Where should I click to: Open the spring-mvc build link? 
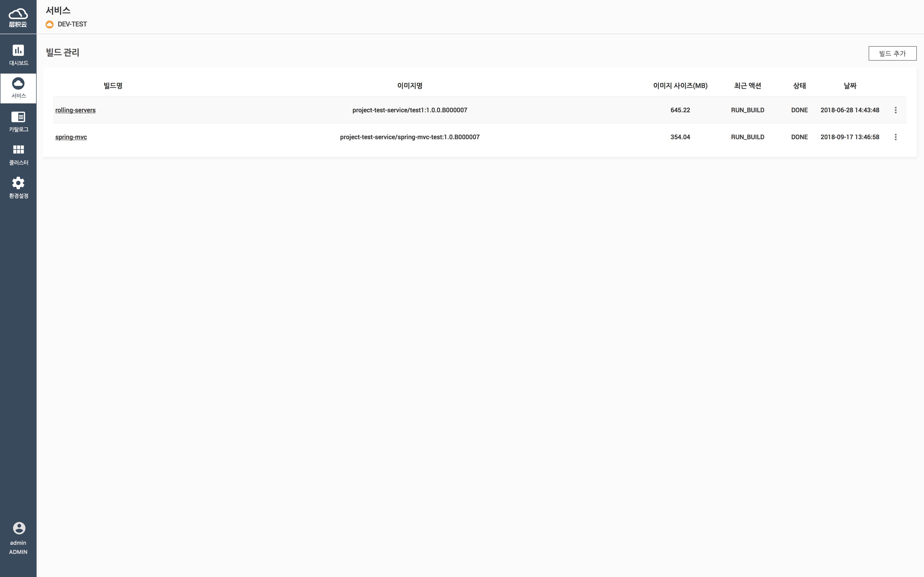71,137
